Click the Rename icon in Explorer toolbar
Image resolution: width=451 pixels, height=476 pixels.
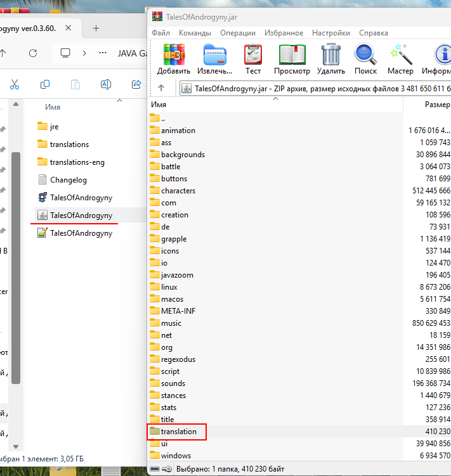pyautogui.click(x=106, y=84)
